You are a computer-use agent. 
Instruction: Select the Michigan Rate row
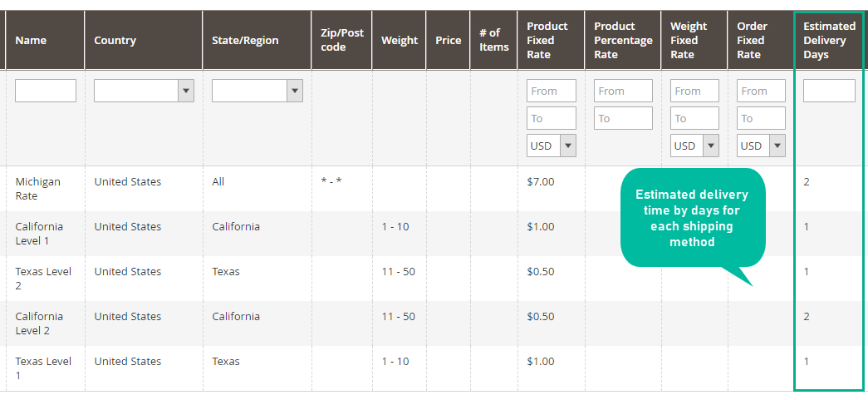(x=434, y=189)
